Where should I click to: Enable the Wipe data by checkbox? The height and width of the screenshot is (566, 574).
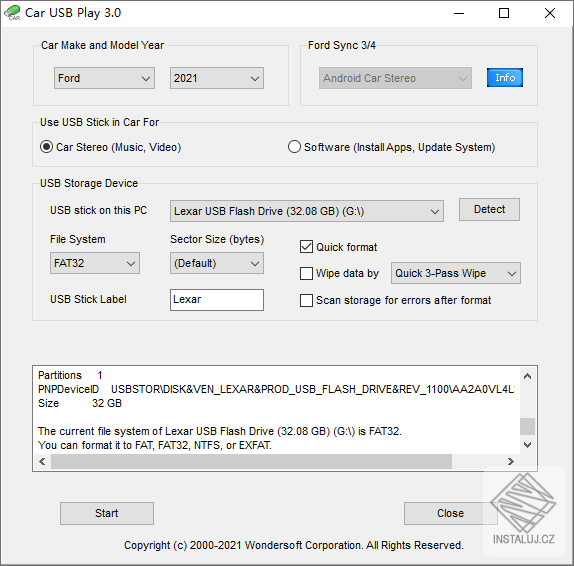(x=306, y=273)
